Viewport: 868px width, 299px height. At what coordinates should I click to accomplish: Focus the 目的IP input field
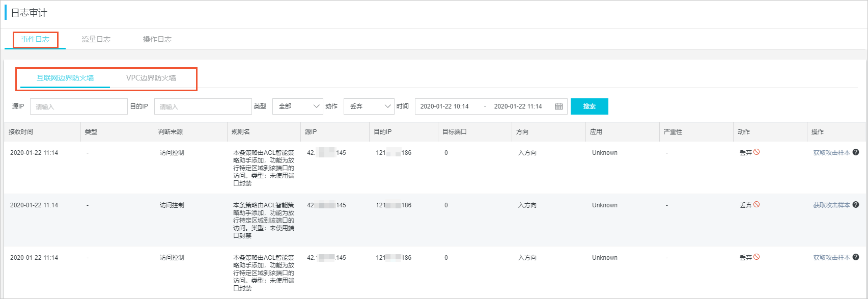click(203, 106)
